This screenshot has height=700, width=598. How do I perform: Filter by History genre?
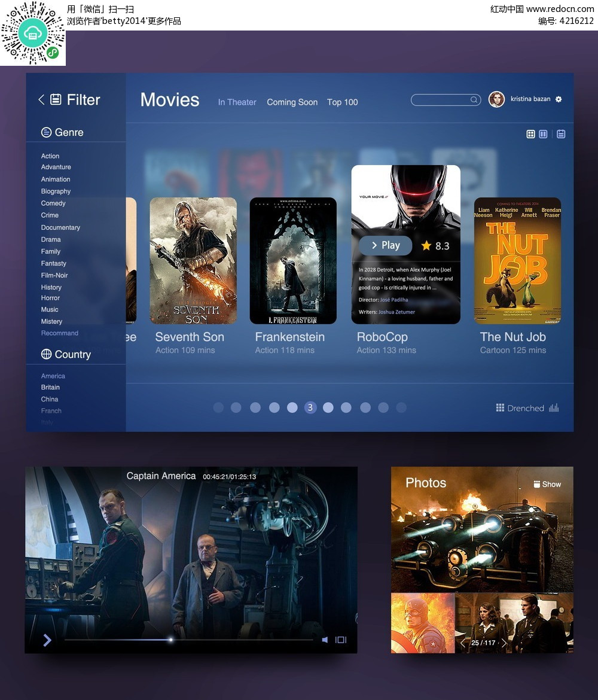pyautogui.click(x=51, y=288)
